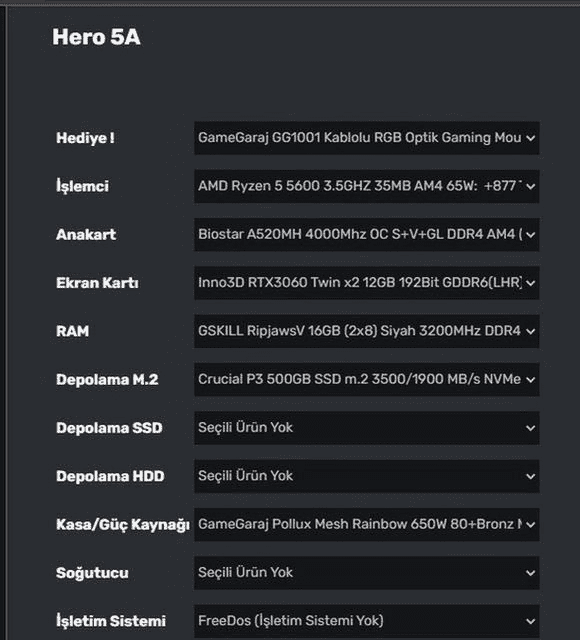This screenshot has height=640, width=580.
Task: Click the Soğutucu label
Action: coord(92,573)
